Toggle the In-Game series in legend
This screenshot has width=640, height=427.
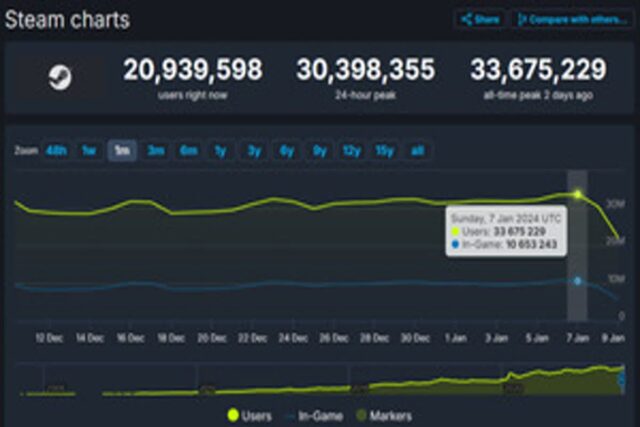tap(315, 416)
